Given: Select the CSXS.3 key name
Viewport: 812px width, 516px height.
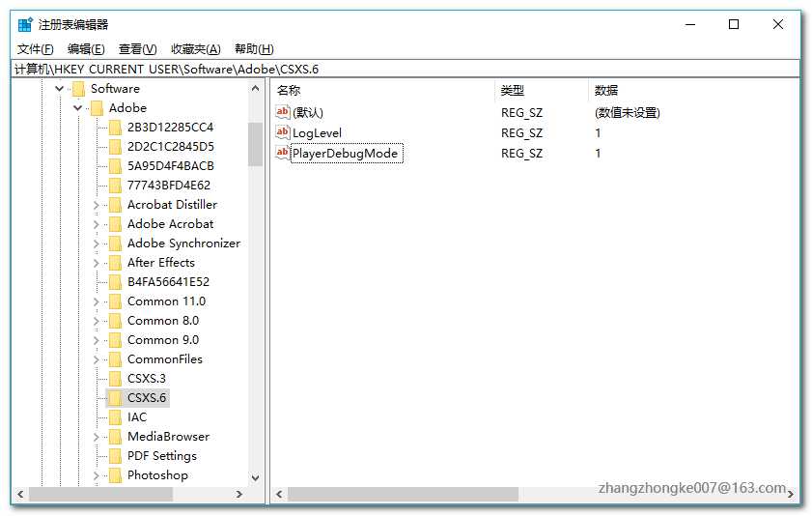Looking at the screenshot, I should click(x=147, y=379).
